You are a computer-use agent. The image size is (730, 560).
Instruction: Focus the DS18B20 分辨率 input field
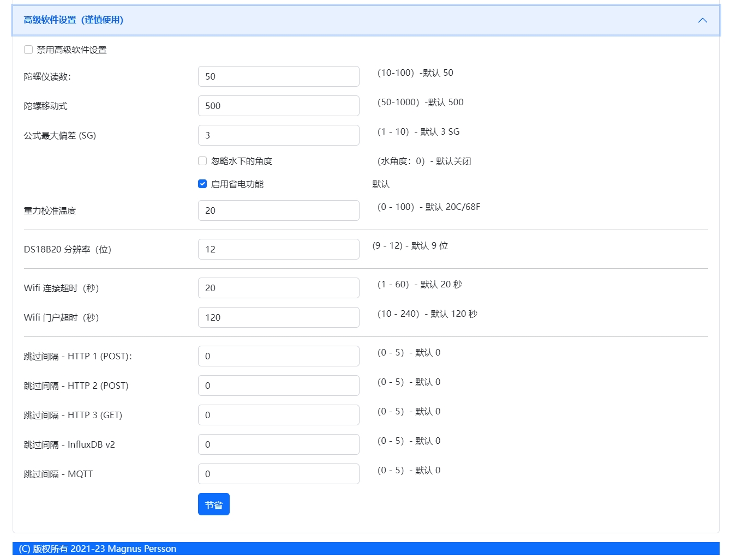pyautogui.click(x=278, y=249)
